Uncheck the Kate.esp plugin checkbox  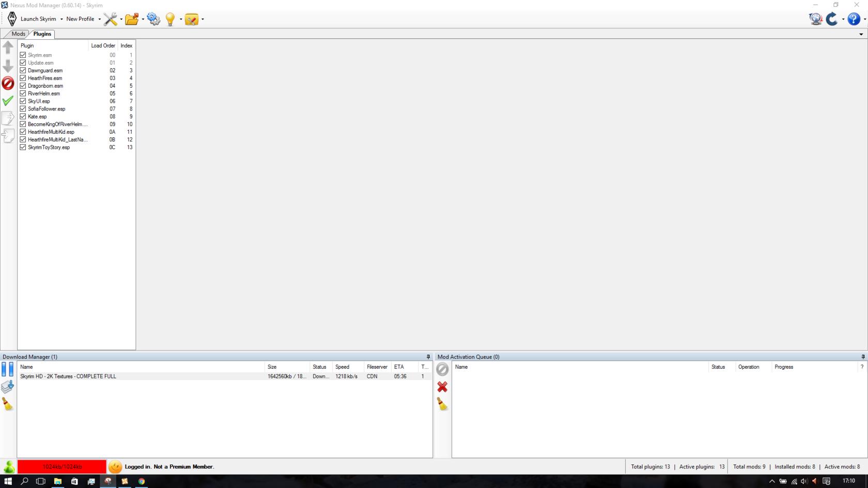[x=23, y=117]
